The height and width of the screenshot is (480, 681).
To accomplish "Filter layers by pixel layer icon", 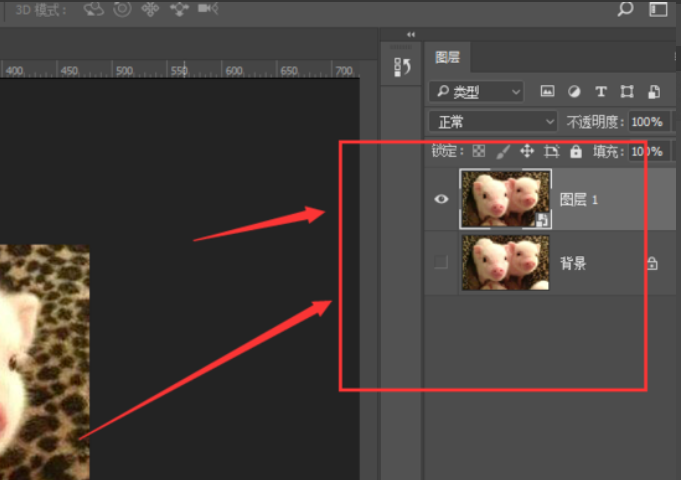I will click(x=547, y=91).
